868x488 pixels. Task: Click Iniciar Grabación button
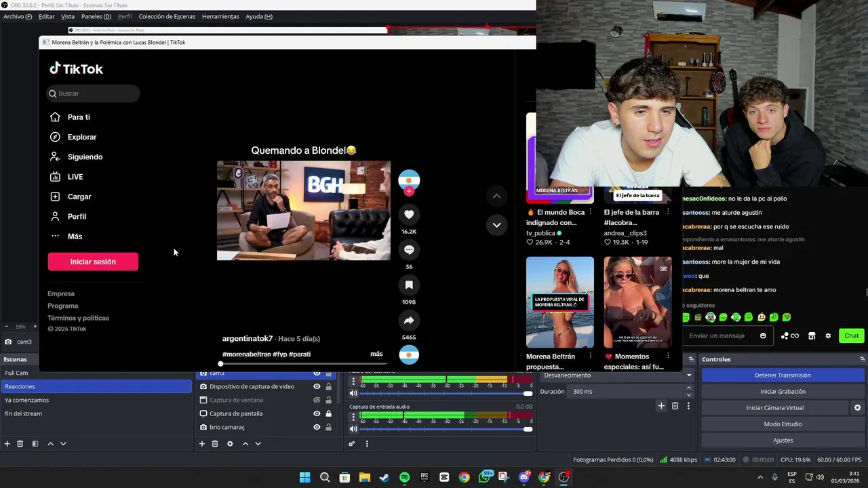783,392
